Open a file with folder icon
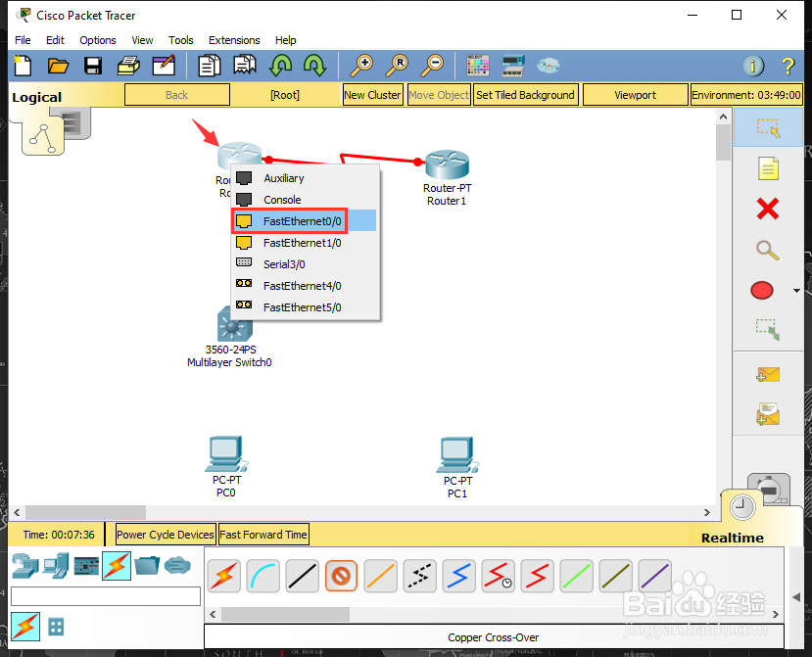Image resolution: width=812 pixels, height=657 pixels. click(x=58, y=66)
